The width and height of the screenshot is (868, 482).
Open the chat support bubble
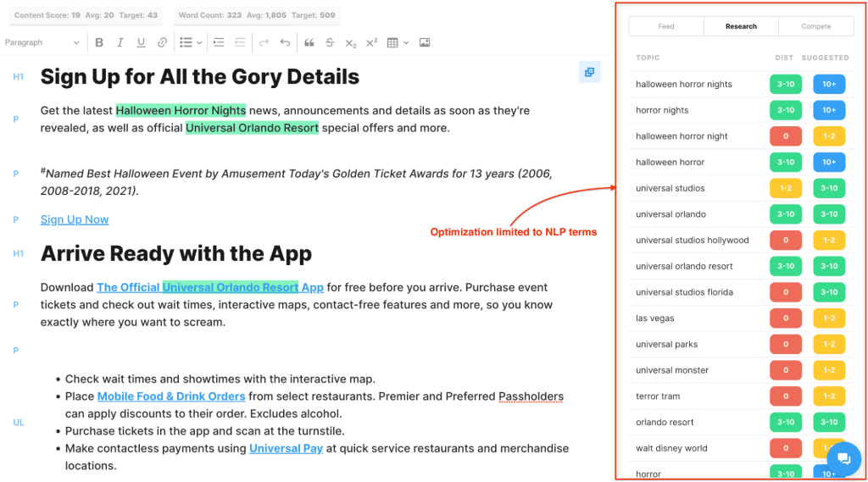pos(843,459)
